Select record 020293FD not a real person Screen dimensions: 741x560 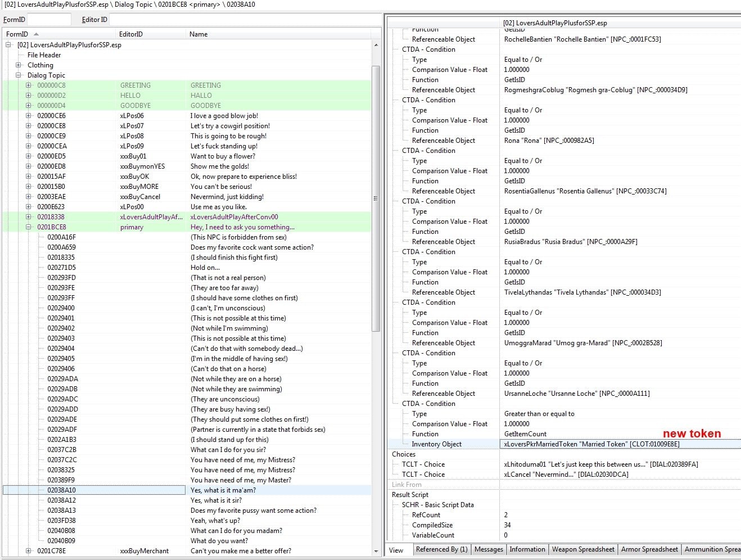(187, 278)
